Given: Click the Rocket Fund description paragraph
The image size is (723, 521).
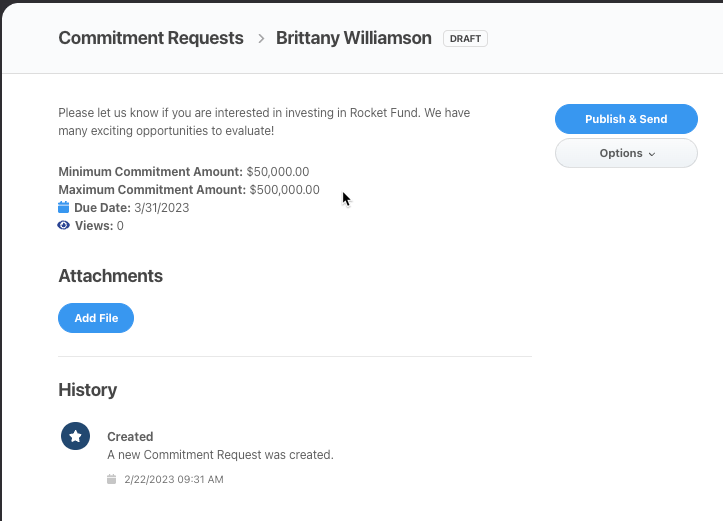Looking at the screenshot, I should coord(264,122).
